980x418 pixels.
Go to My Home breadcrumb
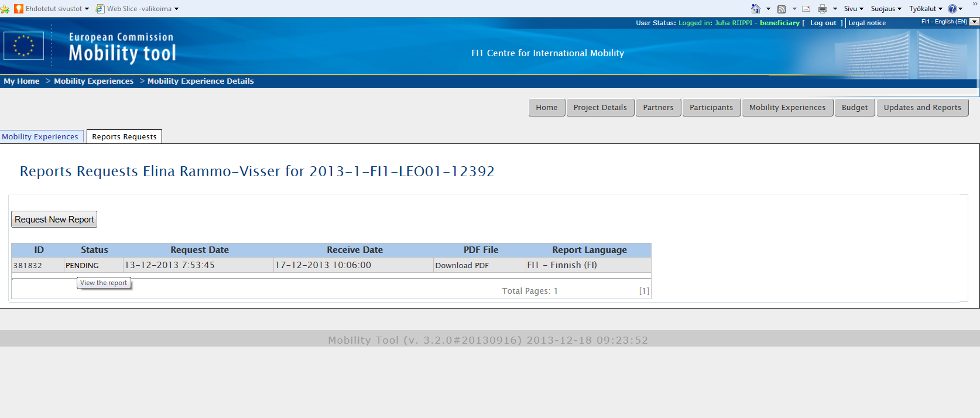[22, 81]
